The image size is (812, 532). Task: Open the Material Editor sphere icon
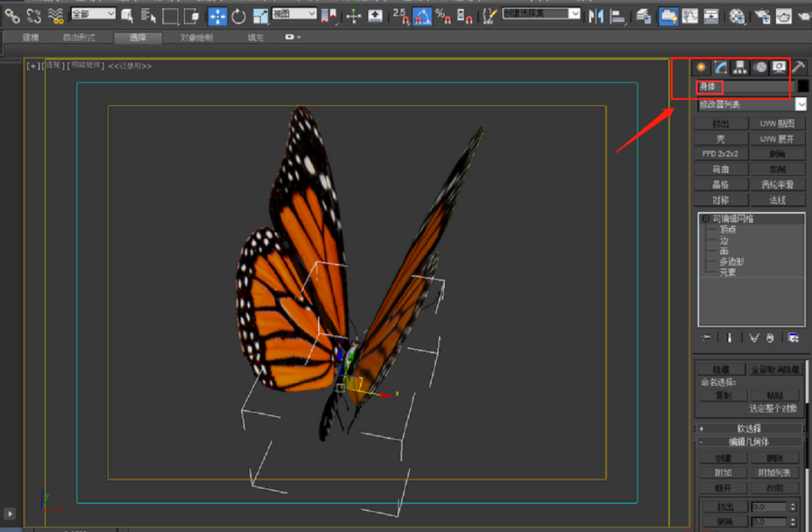pyautogui.click(x=737, y=16)
